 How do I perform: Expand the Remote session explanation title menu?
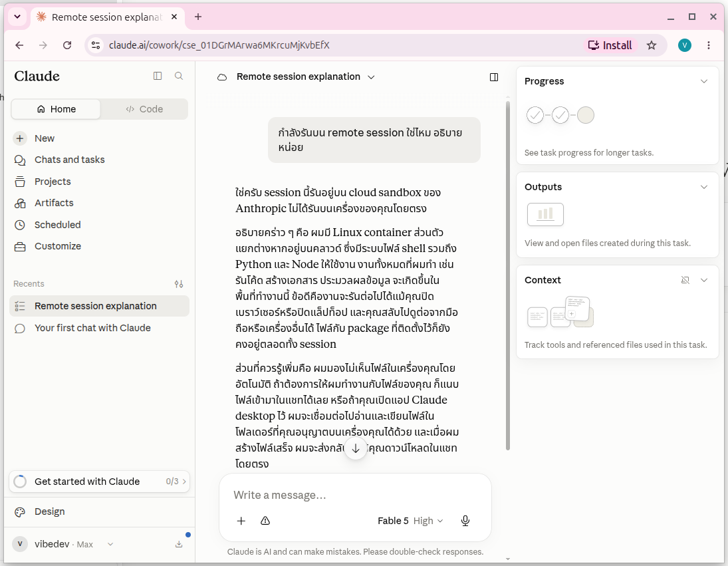pos(371,77)
